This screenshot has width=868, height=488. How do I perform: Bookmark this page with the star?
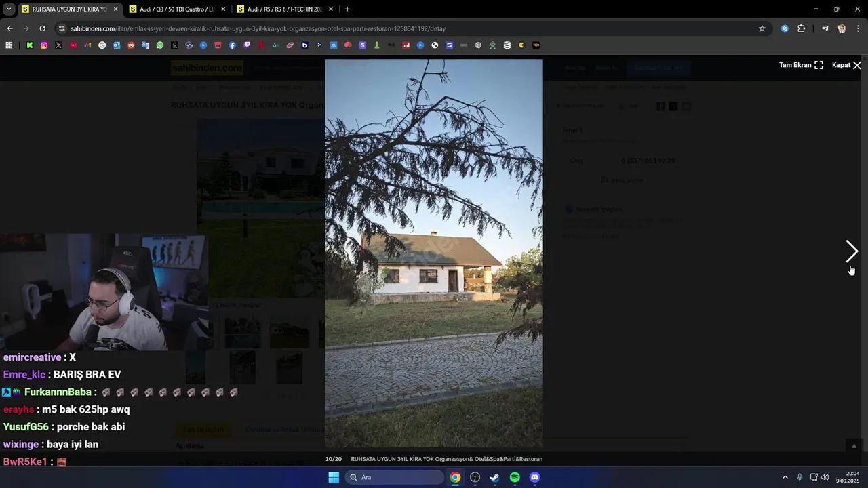click(762, 28)
